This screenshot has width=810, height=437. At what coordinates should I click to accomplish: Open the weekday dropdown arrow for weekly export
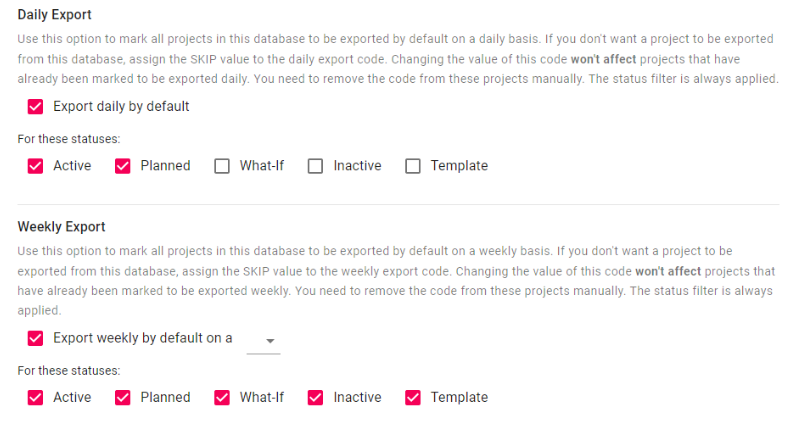pos(270,341)
